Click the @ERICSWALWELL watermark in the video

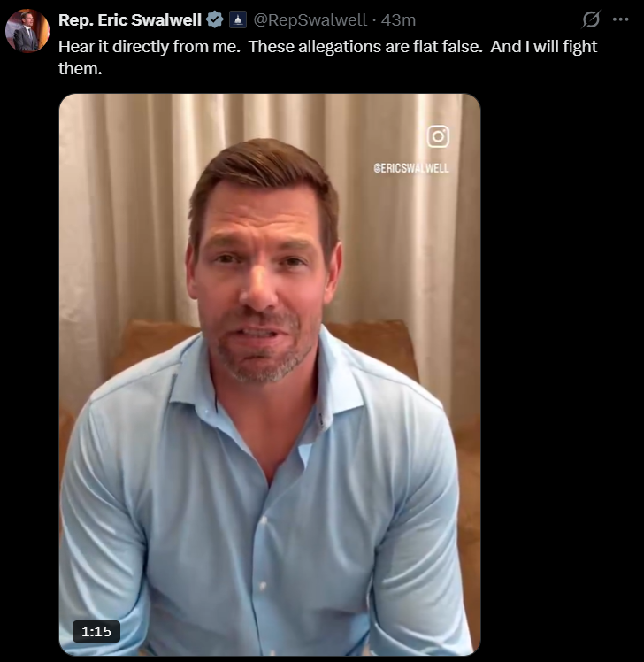(411, 168)
